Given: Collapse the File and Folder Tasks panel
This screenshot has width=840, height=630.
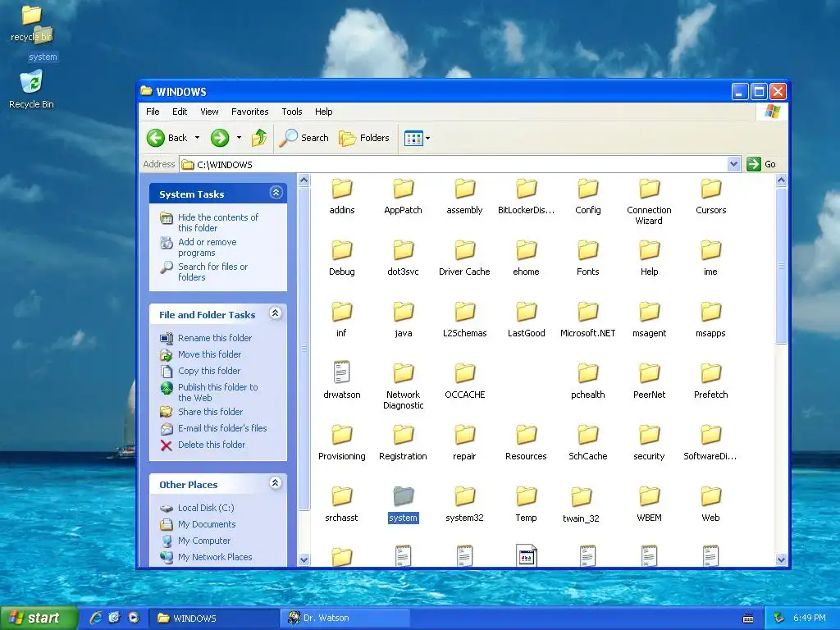Looking at the screenshot, I should pyautogui.click(x=276, y=313).
